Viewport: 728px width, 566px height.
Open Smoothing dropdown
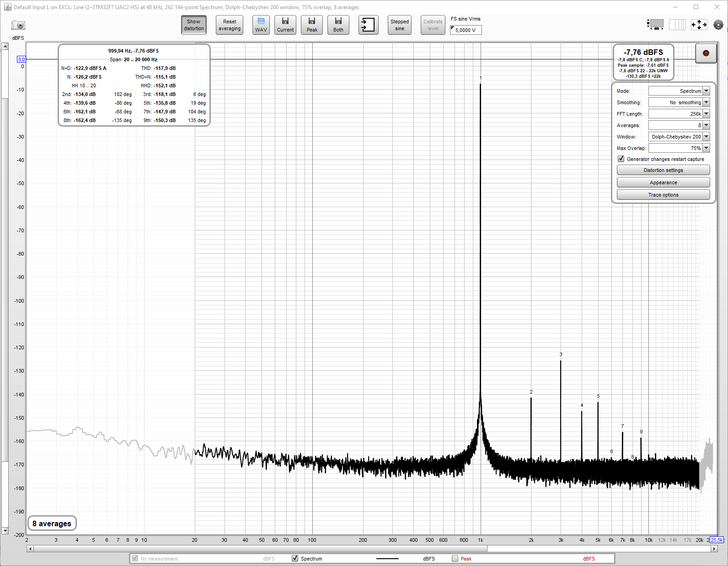pyautogui.click(x=679, y=102)
